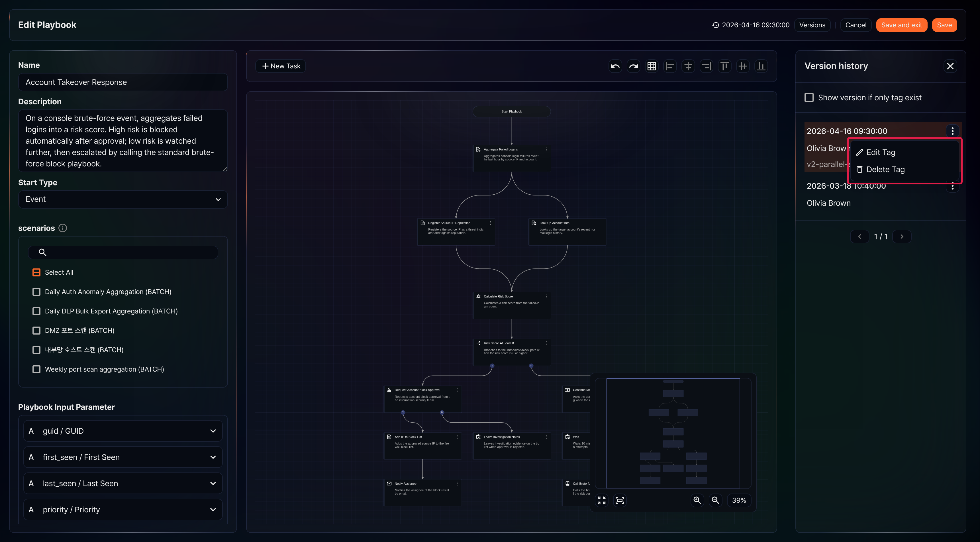This screenshot has height=542, width=980.
Task: Enable Show version if only tag exist
Action: click(x=809, y=97)
